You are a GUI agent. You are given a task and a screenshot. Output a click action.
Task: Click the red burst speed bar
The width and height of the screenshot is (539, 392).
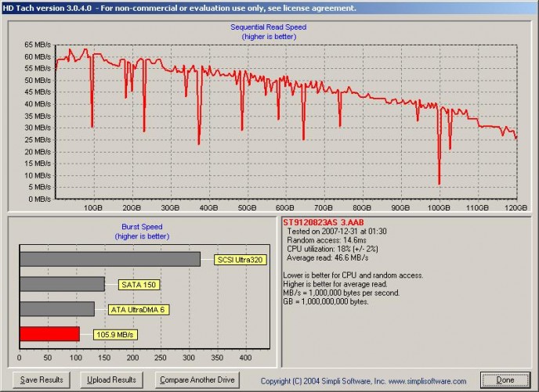[50, 334]
